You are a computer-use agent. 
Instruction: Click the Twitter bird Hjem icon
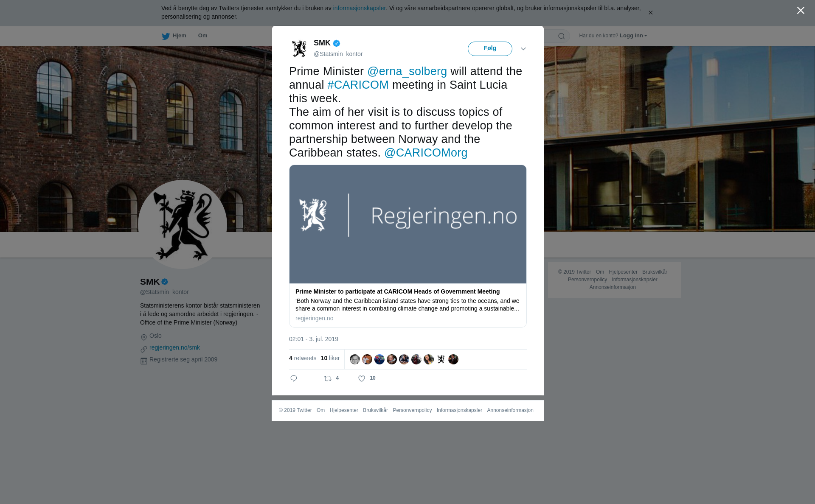(x=166, y=36)
